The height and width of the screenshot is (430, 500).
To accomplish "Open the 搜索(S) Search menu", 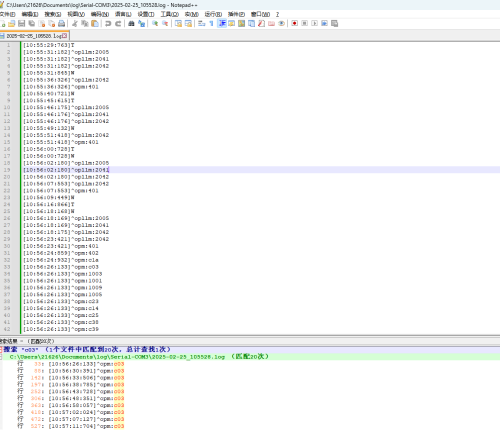I will pyautogui.click(x=53, y=14).
